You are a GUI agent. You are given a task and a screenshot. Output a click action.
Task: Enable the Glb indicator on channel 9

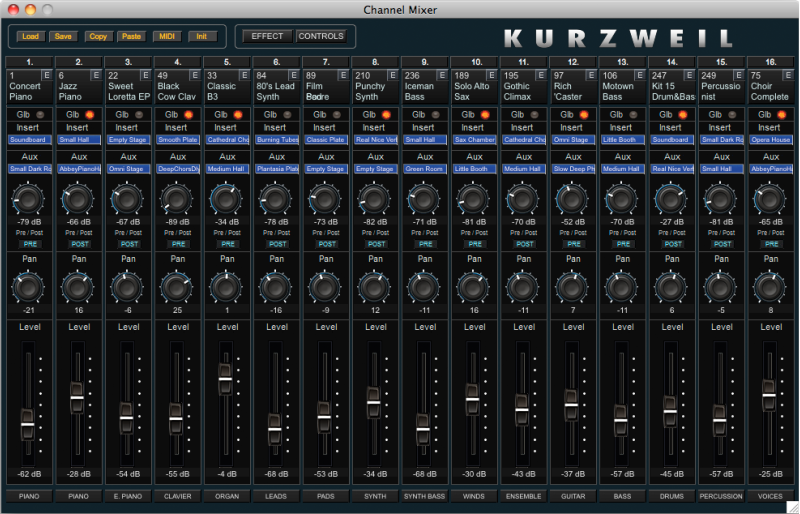432,115
